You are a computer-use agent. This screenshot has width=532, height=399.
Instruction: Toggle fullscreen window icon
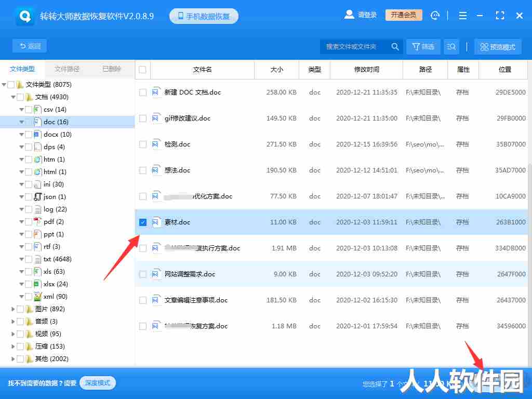[x=500, y=15]
